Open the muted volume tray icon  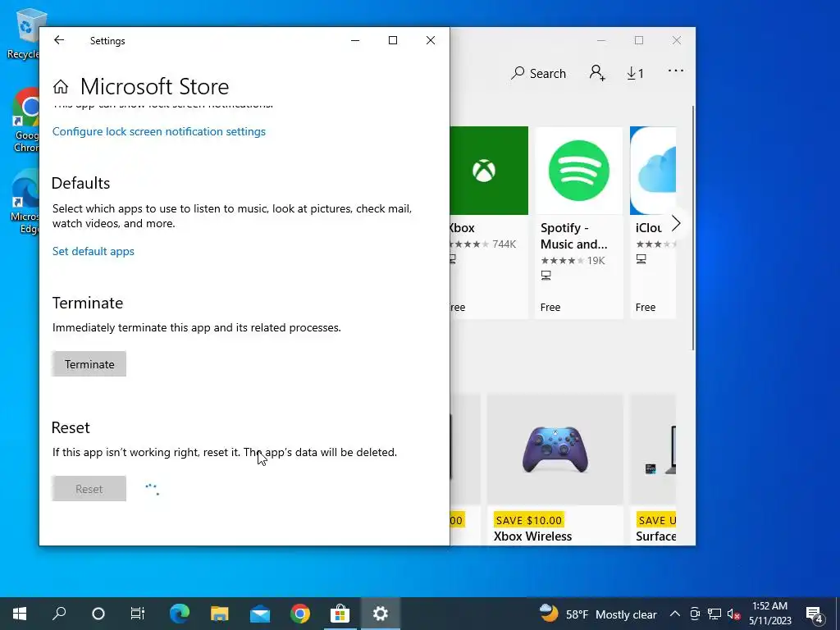point(734,614)
